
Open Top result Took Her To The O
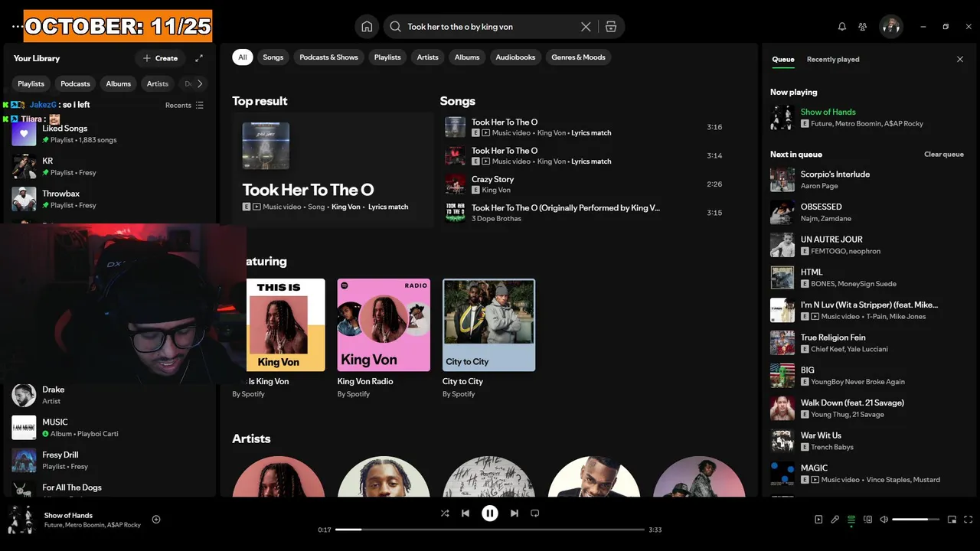pos(333,170)
